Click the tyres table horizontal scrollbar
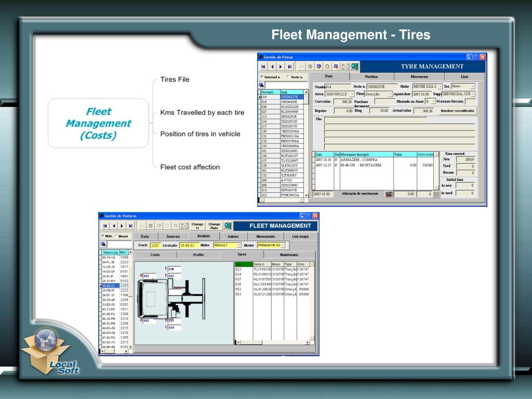This screenshot has width=532, height=399. pyautogui.click(x=273, y=343)
